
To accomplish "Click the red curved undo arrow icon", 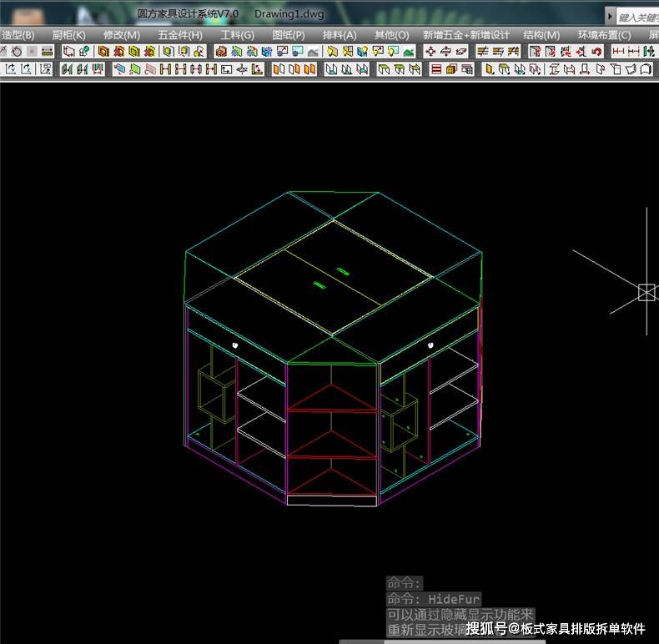I will tap(596, 51).
